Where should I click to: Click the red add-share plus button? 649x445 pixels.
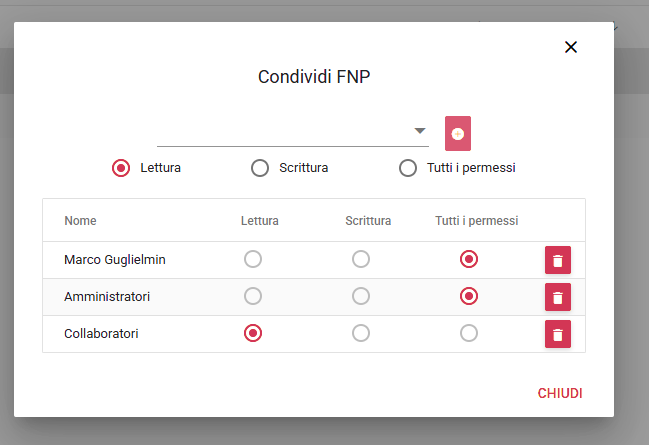[x=458, y=133]
